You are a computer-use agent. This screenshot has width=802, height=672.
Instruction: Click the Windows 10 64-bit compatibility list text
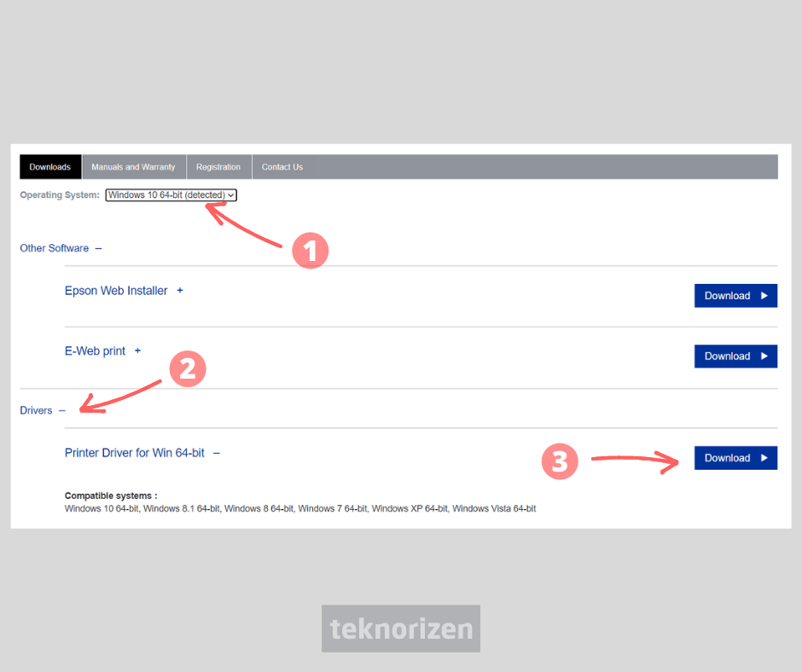tap(300, 508)
